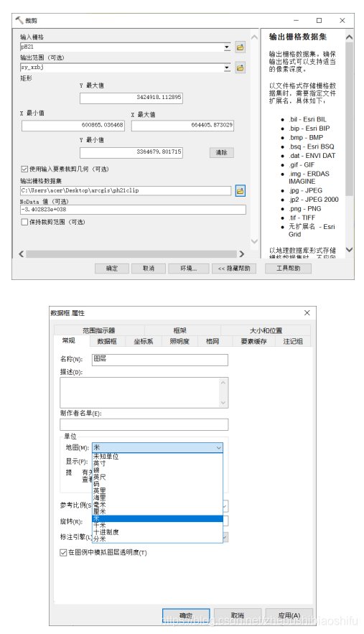Image resolution: width=364 pixels, height=634 pixels.
Task: Enable 保持裁剪范围 checkbox
Action: [x=24, y=222]
